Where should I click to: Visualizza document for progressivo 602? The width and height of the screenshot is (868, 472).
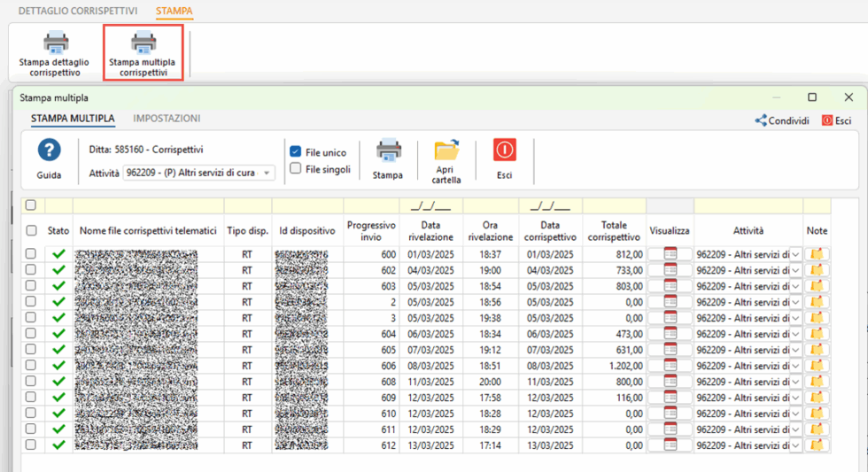(x=670, y=270)
